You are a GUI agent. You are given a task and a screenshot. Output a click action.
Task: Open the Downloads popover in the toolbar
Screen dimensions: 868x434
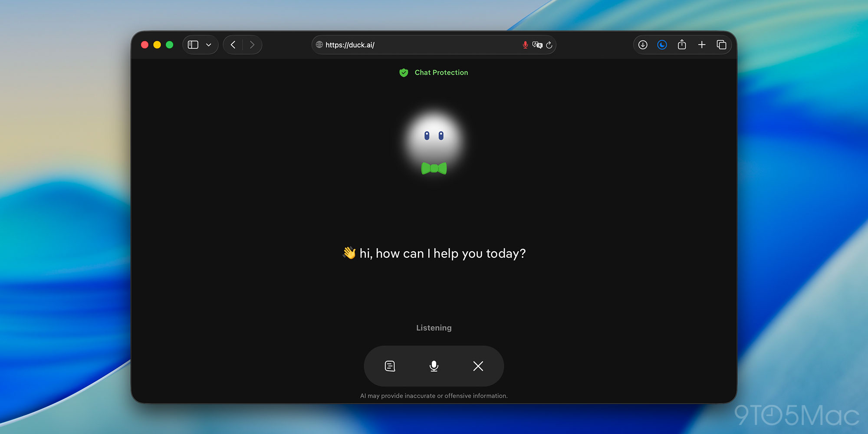click(x=642, y=45)
